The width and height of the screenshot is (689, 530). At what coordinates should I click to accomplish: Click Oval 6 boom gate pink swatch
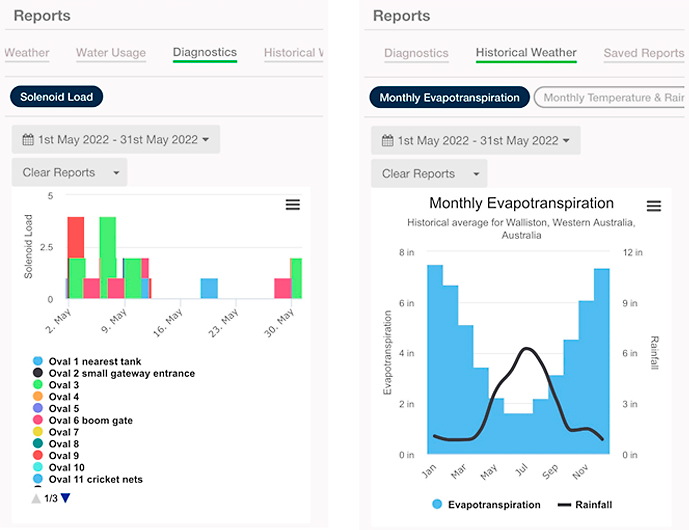(38, 421)
